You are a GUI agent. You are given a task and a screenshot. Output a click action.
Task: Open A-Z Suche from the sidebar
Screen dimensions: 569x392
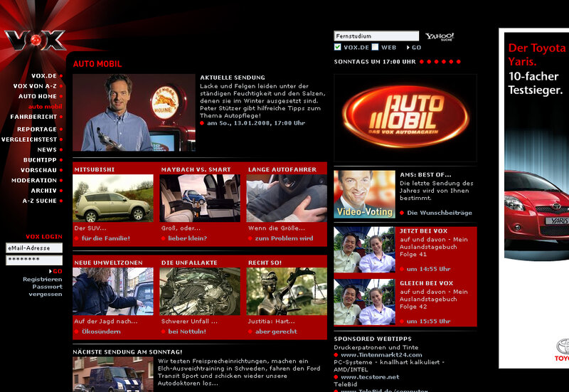pos(38,201)
